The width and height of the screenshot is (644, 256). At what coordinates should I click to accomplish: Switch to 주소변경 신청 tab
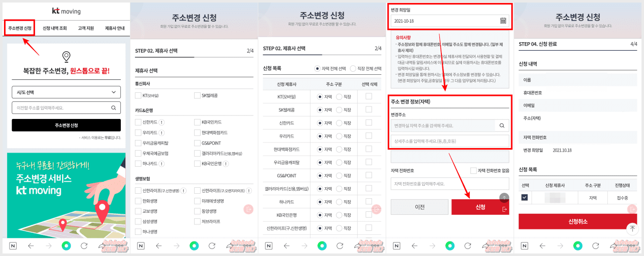tap(20, 28)
